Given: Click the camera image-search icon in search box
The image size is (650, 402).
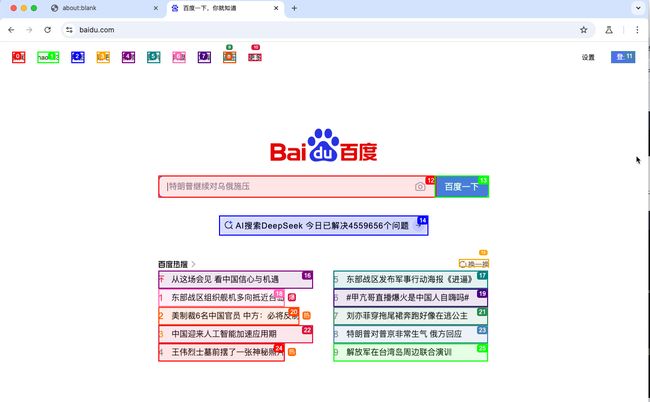Looking at the screenshot, I should [420, 186].
